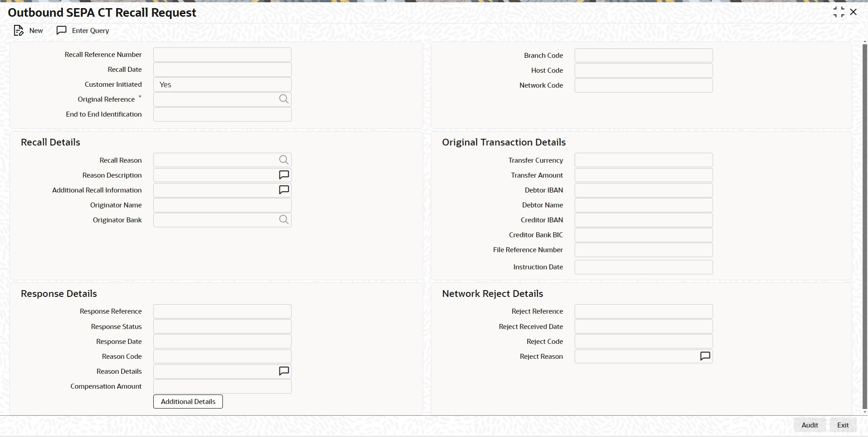Click the Response Status field
The width and height of the screenshot is (868, 437).
[222, 326]
